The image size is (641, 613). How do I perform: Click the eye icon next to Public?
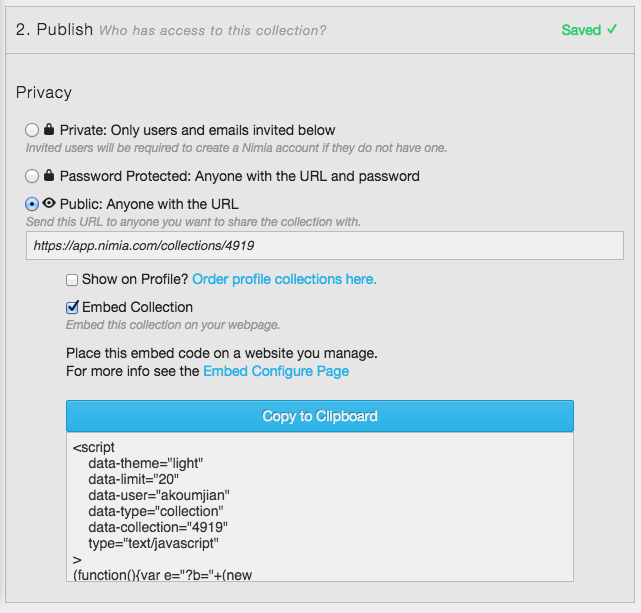49,203
